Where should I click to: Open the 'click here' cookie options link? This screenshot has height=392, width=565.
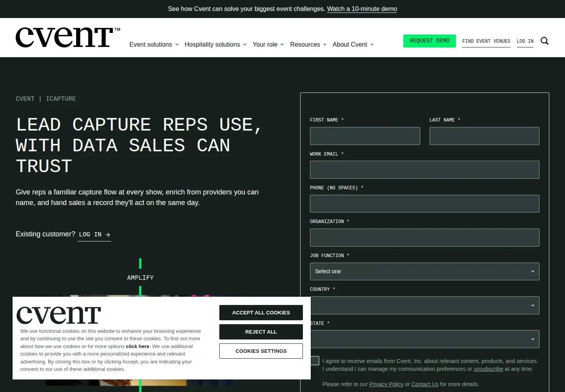137,346
